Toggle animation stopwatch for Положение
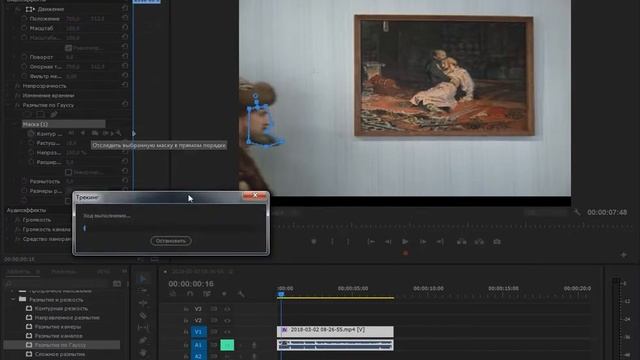The width and height of the screenshot is (640, 360). (24, 19)
